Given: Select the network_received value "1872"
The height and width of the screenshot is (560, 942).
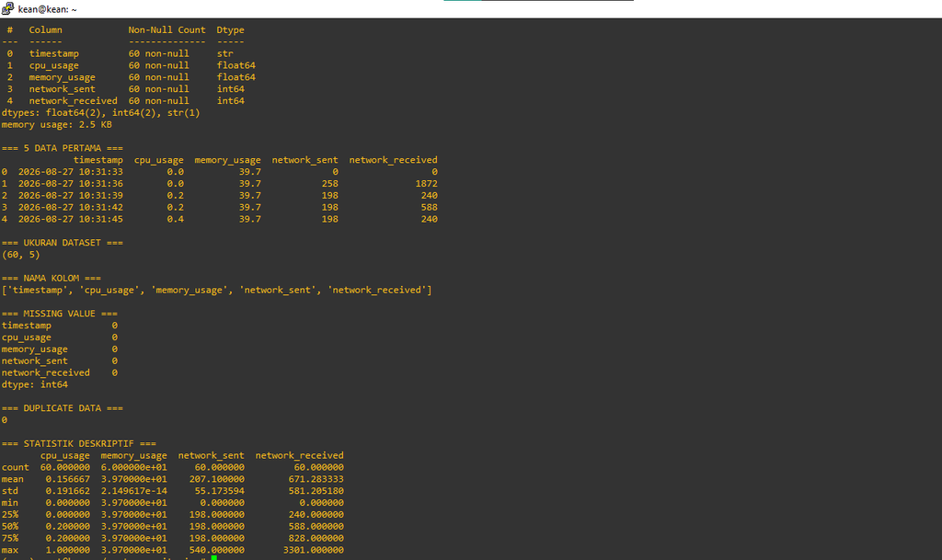Looking at the screenshot, I should coord(427,184).
